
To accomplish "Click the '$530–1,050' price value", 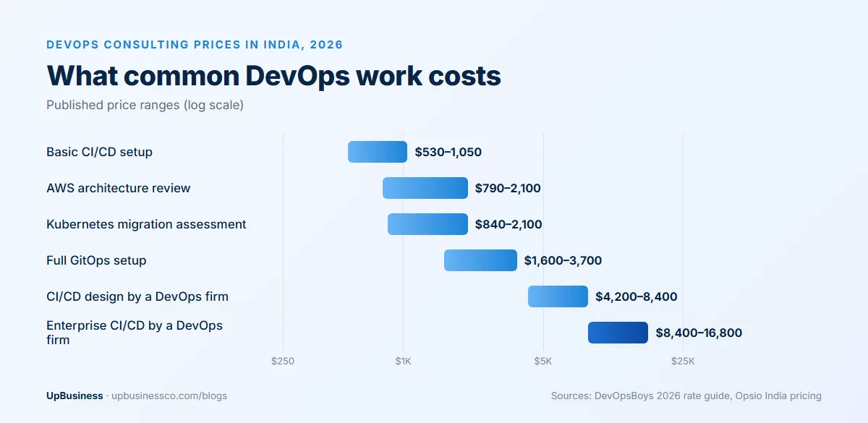I will (448, 152).
